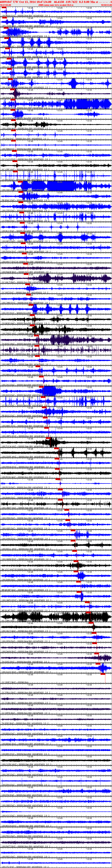
Task: Click the start time '18:47:04.00' label
Action: click(x=5, y=5)
